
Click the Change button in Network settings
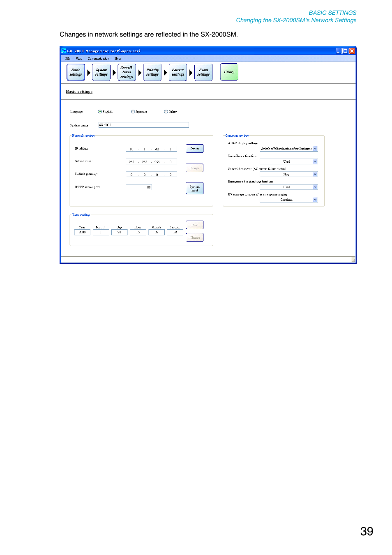(x=195, y=168)
